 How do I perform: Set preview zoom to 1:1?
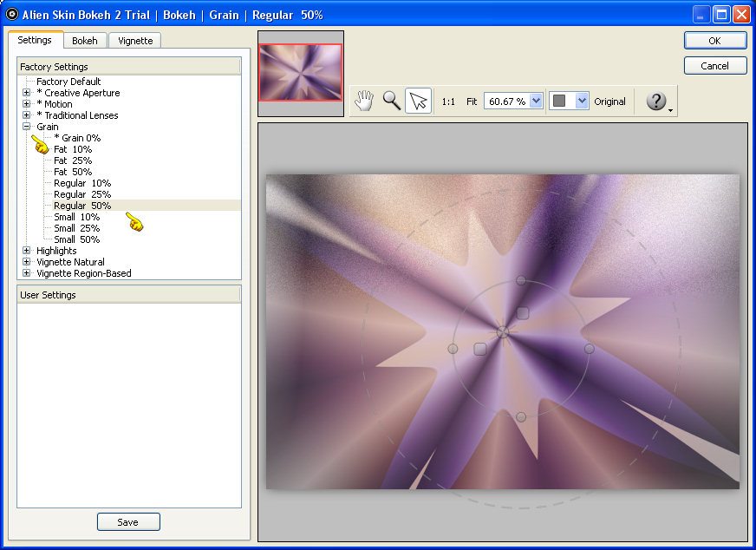pyautogui.click(x=448, y=101)
